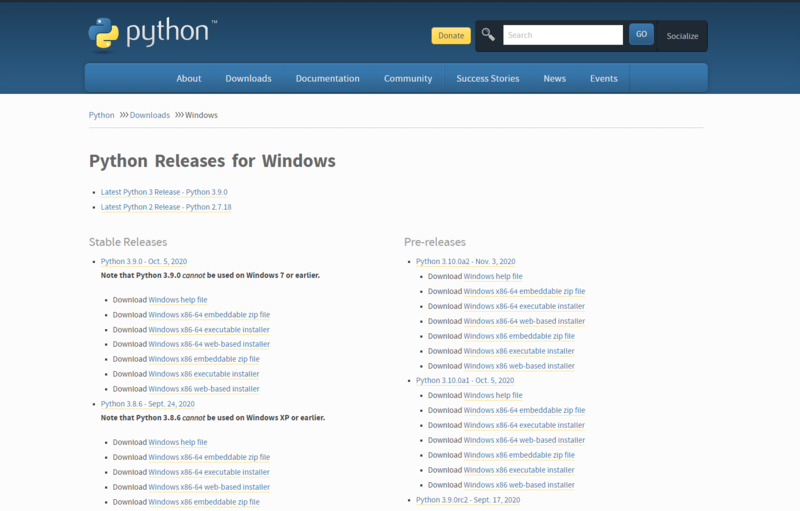Download Python 3.10.0a1 x86 executable installer
The image size is (800, 511).
click(519, 470)
